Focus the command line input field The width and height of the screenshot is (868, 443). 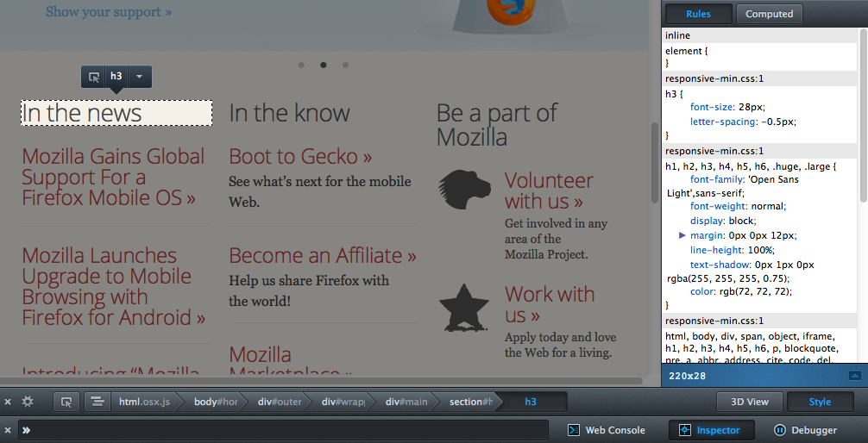[x=283, y=430]
